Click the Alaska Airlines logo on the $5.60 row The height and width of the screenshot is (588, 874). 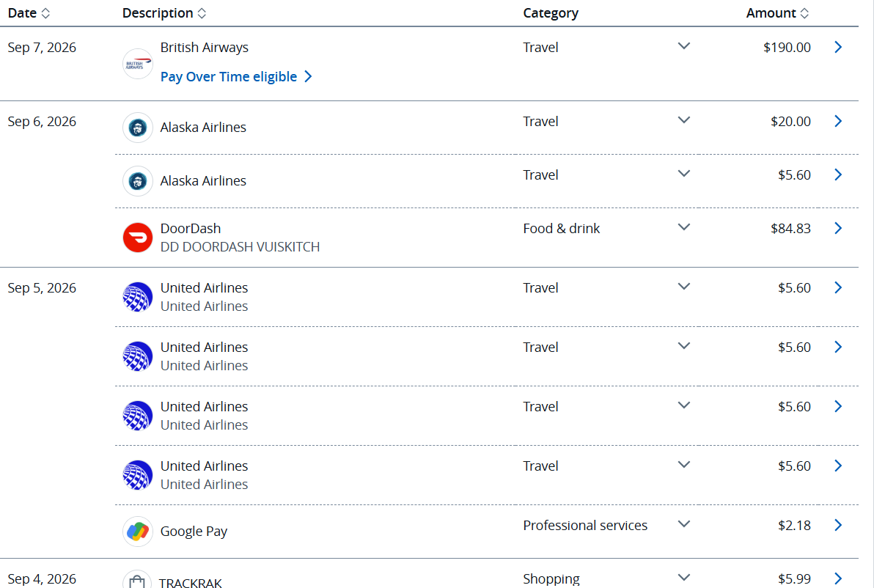[x=138, y=181]
